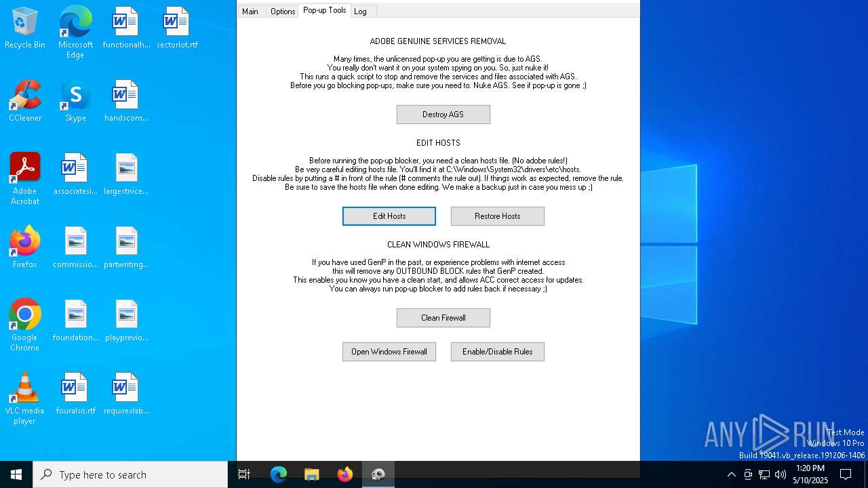Screen dimensions: 868x488
Task: Open the VLC media player shortcut
Action: (x=25, y=399)
